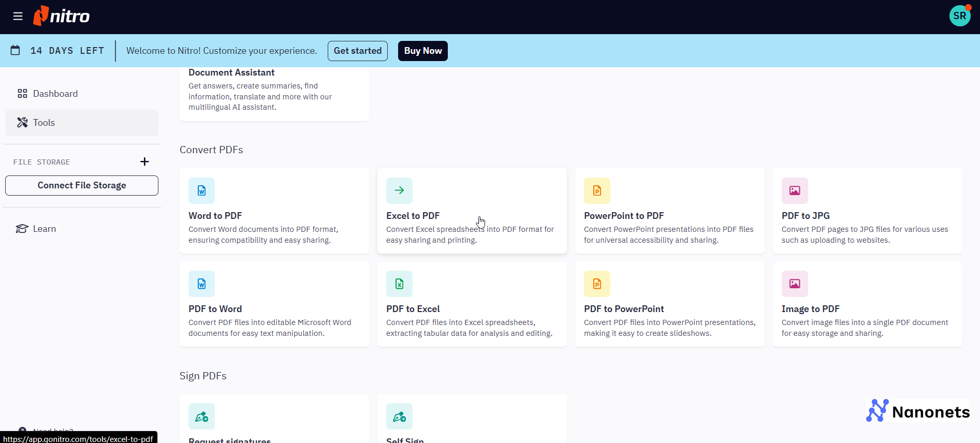Click the PDF to Excel spreadsheet icon

(x=399, y=284)
